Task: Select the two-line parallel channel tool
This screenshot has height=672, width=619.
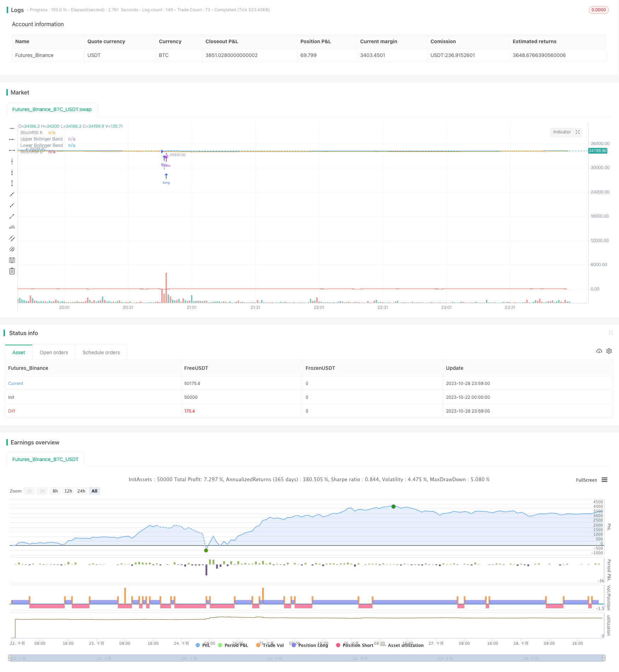Action: [x=12, y=238]
